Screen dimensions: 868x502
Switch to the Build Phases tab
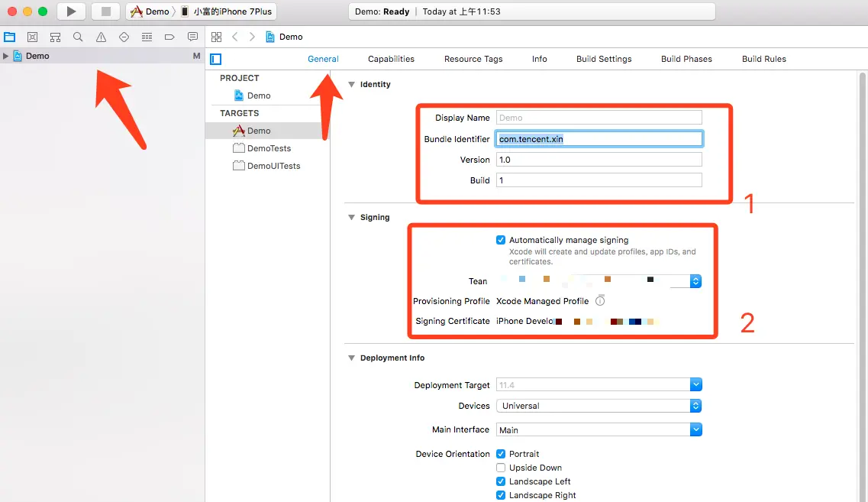686,59
